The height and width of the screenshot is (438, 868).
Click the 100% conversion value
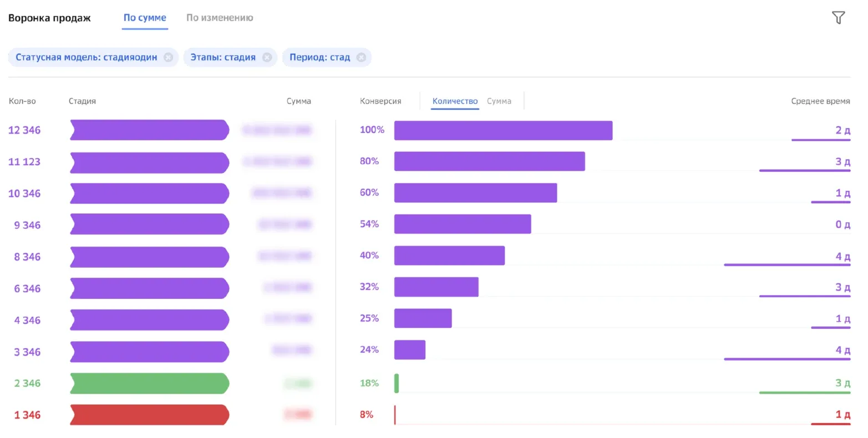pos(372,130)
